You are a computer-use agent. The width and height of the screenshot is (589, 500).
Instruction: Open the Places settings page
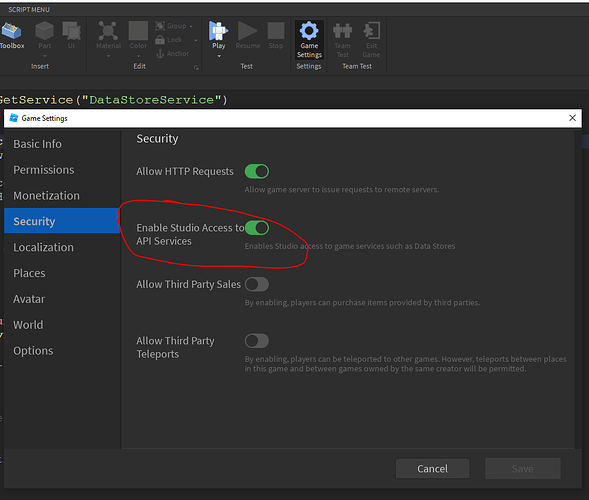pos(62,273)
